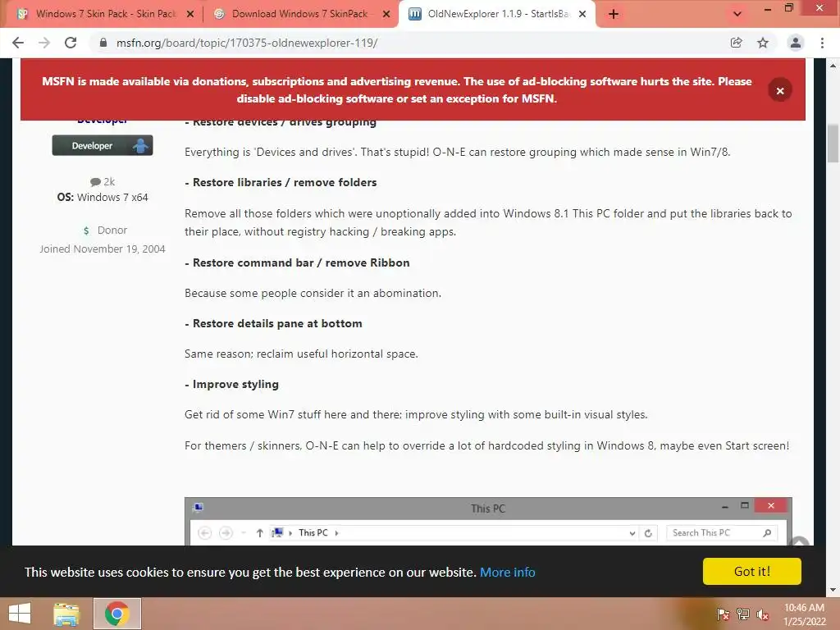Click 'Restore details pane at bottom' heading
The image size is (840, 630).
pyautogui.click(x=273, y=323)
